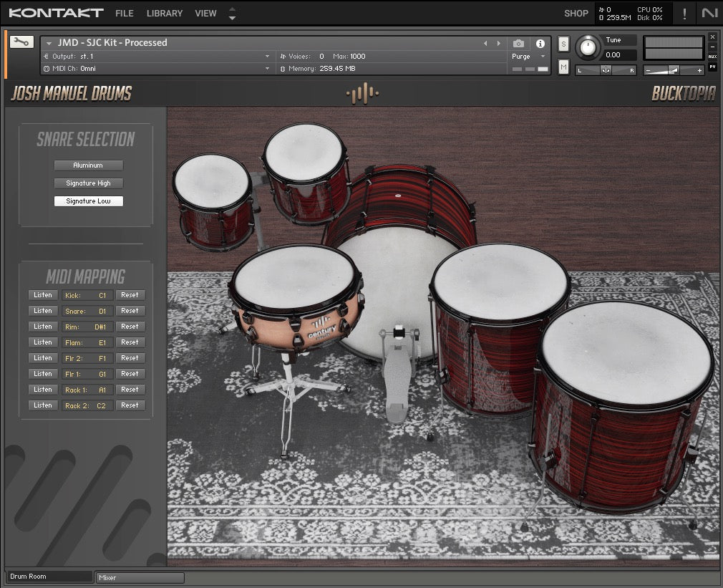Click the camera snapshot icon
The height and width of the screenshot is (588, 723).
[518, 44]
